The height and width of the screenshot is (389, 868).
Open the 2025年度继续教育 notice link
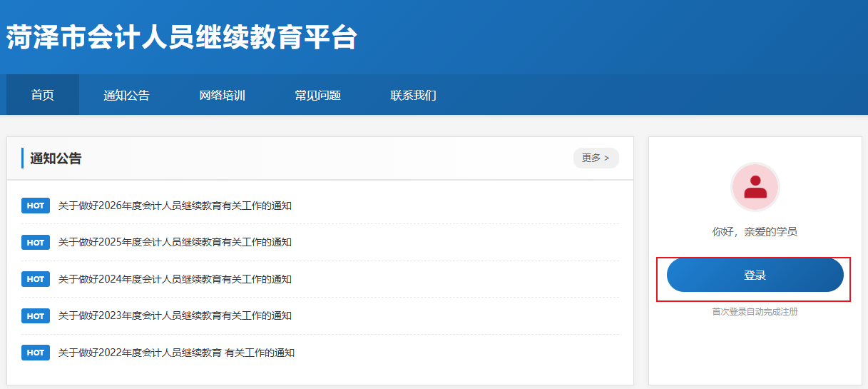coord(175,243)
